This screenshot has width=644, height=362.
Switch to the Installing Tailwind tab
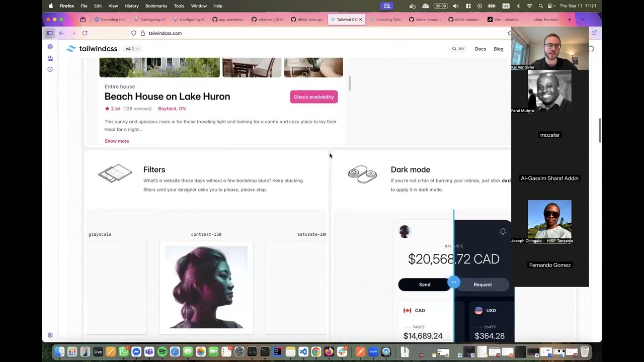[385, 20]
